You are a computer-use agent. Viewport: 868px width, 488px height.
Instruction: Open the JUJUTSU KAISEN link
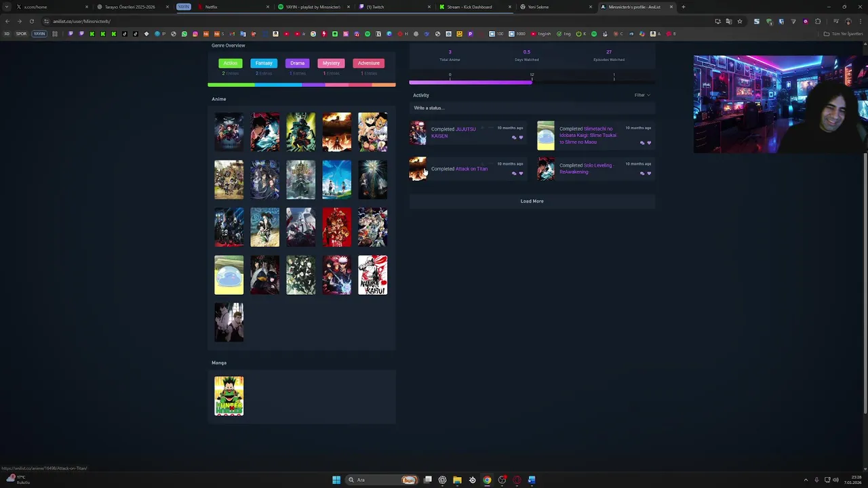(x=453, y=132)
